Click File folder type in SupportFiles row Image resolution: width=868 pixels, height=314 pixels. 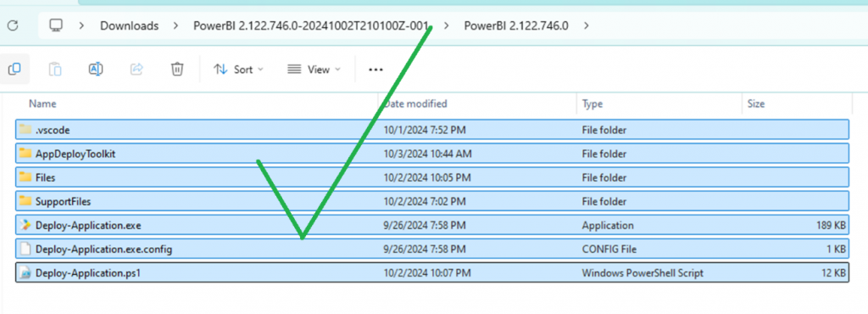click(604, 201)
